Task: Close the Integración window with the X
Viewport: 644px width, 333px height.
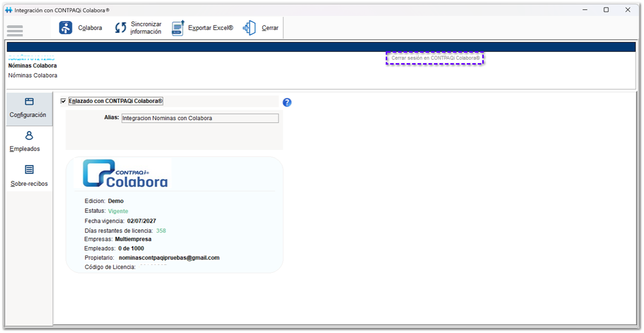Action: [628, 10]
